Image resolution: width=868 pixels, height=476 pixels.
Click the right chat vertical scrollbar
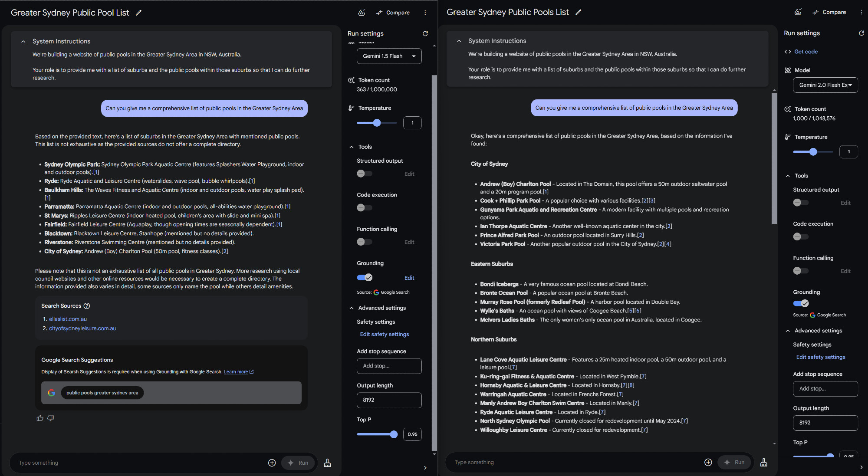click(774, 158)
